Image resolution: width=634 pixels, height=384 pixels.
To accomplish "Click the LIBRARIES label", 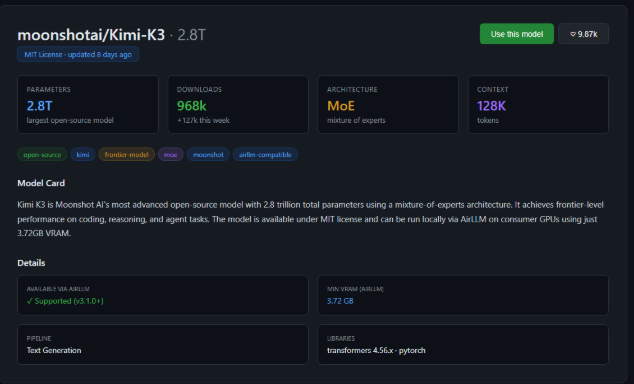I will pos(341,338).
